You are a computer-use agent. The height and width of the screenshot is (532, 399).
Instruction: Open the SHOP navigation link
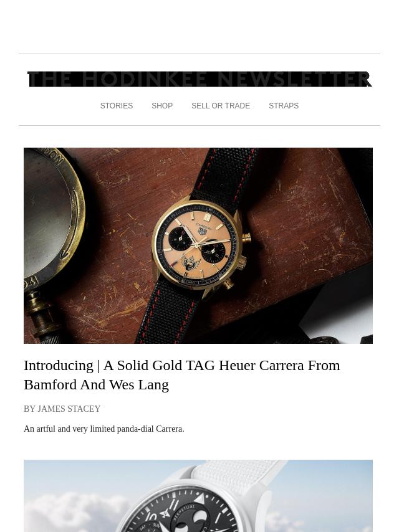tap(162, 106)
